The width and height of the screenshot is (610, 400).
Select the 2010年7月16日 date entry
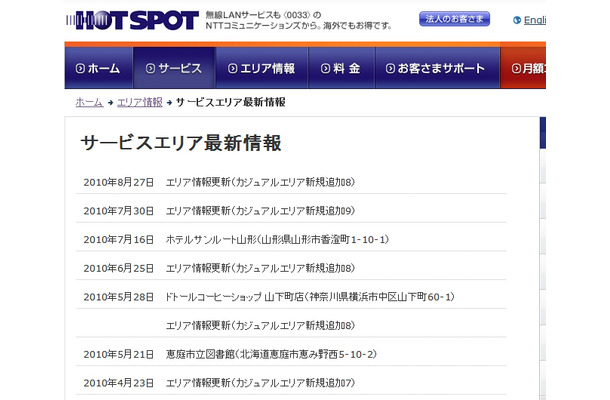pos(119,240)
